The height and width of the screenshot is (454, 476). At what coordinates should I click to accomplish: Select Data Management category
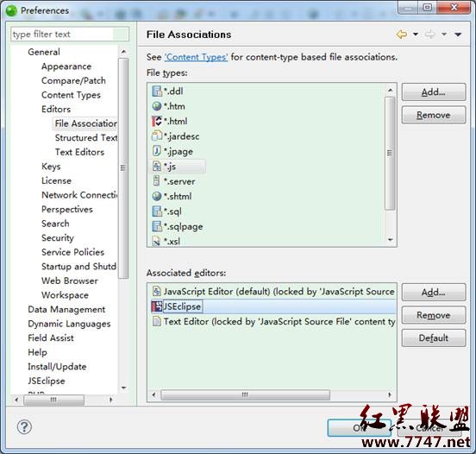pos(66,309)
